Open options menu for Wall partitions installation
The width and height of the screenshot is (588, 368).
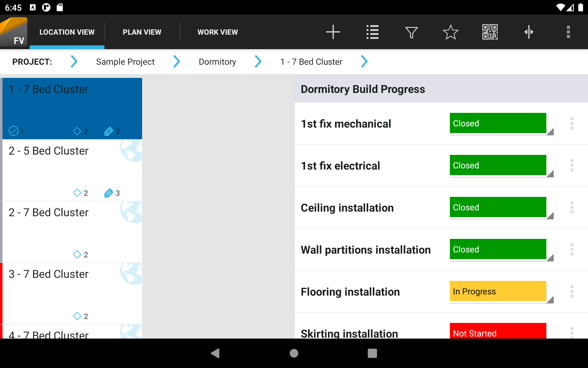[x=572, y=249]
